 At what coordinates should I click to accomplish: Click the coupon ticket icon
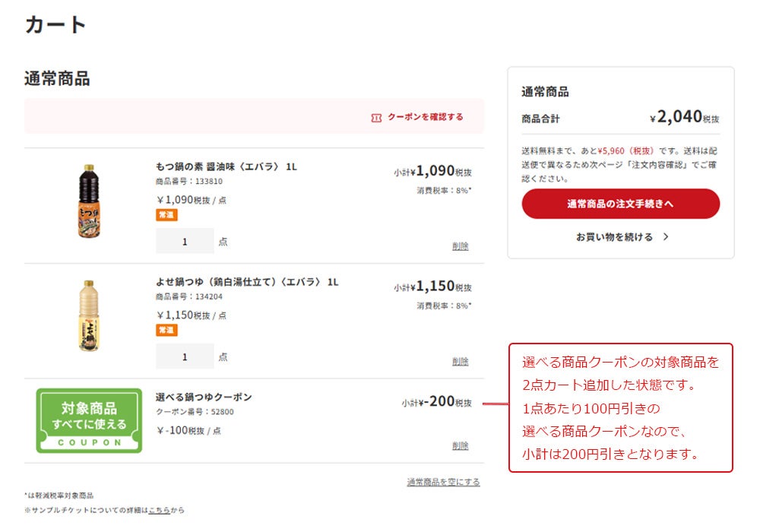point(376,118)
